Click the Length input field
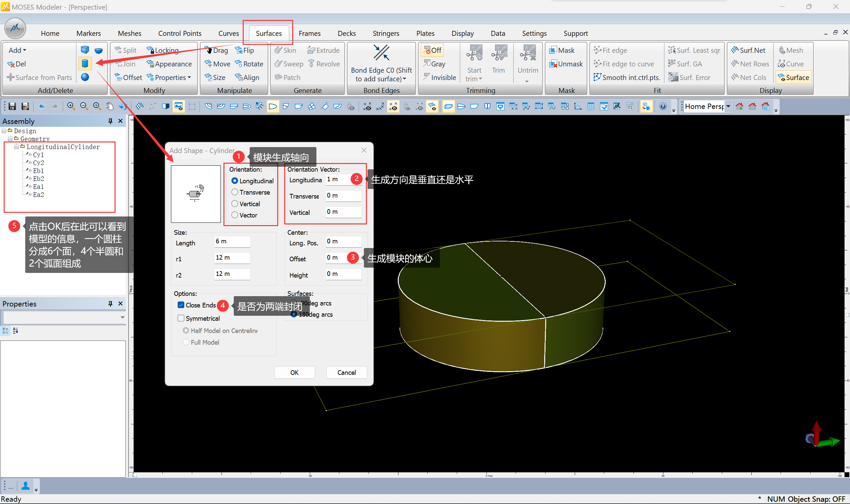The height and width of the screenshot is (504, 850). pos(232,241)
